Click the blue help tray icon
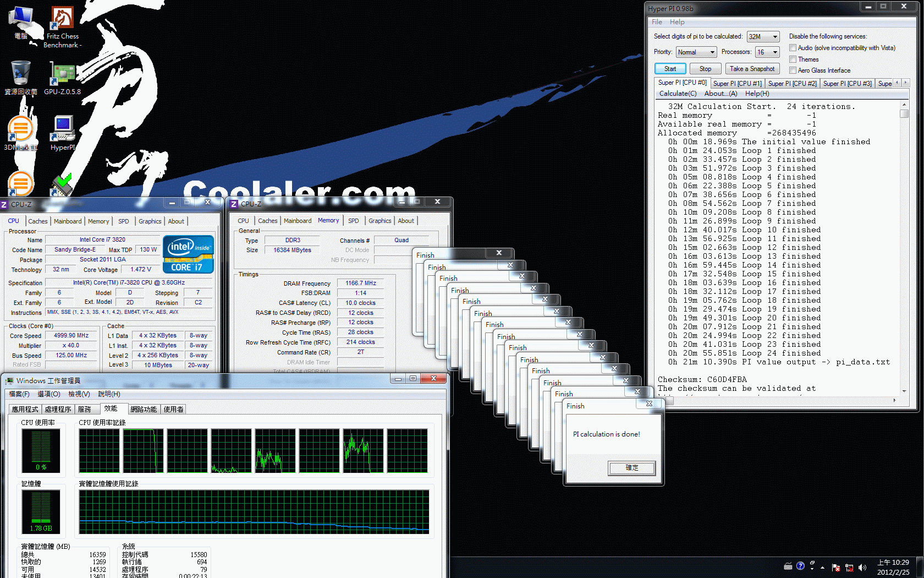 (x=800, y=566)
